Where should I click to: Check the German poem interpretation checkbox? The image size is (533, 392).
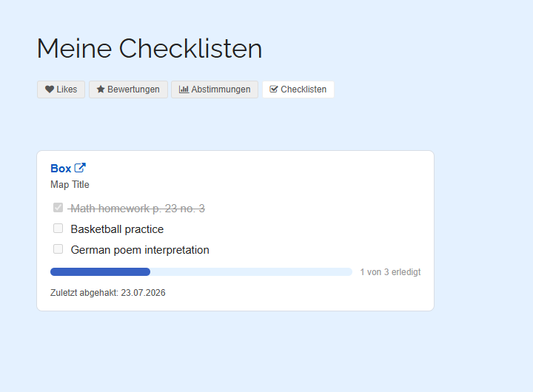point(58,249)
